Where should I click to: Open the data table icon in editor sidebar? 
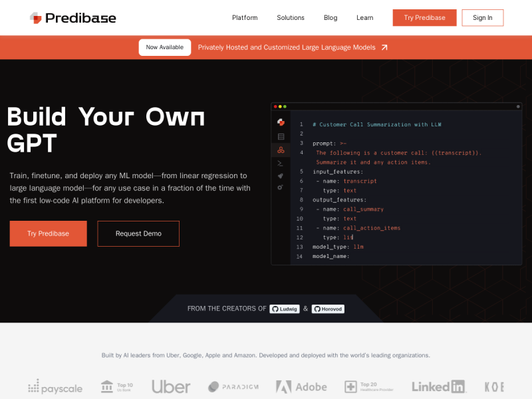281,136
